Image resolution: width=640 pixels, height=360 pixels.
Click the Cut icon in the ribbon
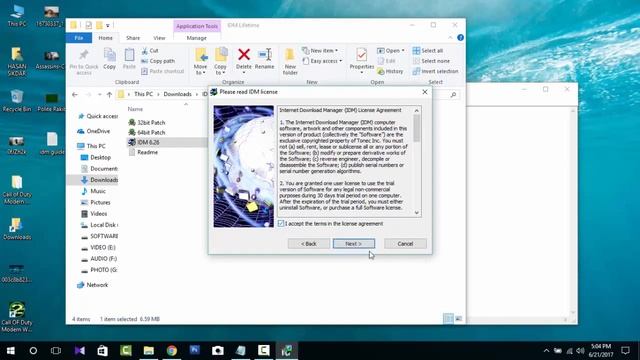coord(144,51)
